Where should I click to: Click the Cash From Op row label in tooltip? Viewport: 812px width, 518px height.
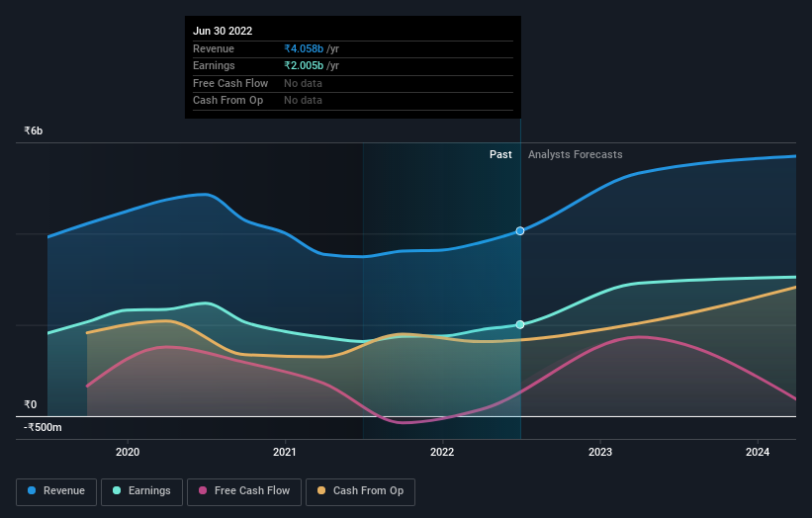click(x=227, y=101)
